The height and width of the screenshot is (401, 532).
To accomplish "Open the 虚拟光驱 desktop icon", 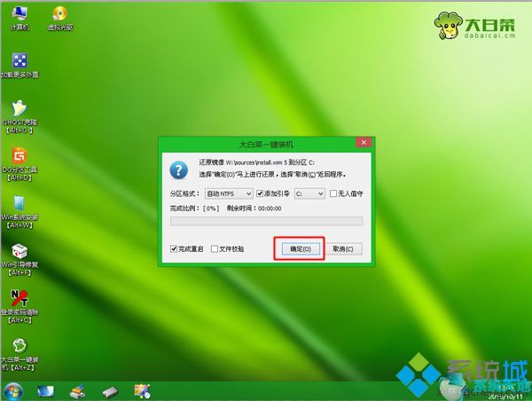I will pos(60,19).
